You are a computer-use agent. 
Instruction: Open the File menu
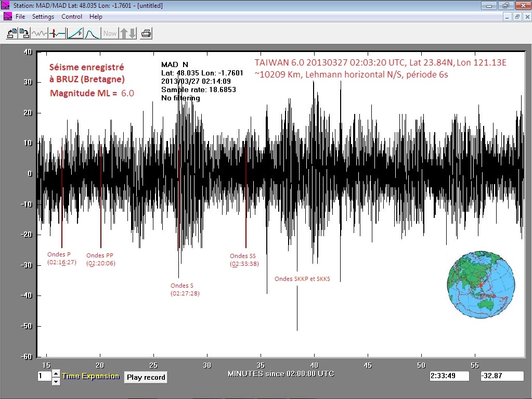tap(20, 17)
